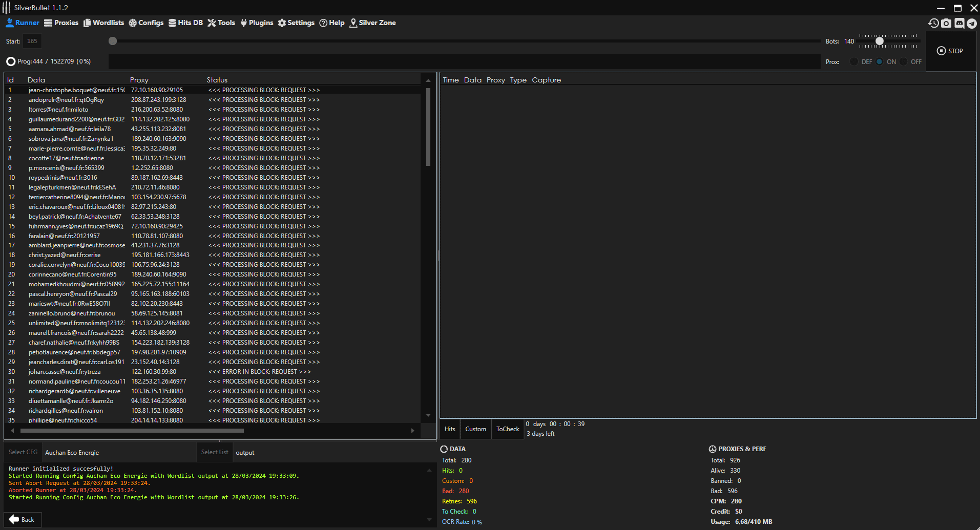980x530 pixels.
Task: Select the ON proxy mode radio
Action: 880,61
